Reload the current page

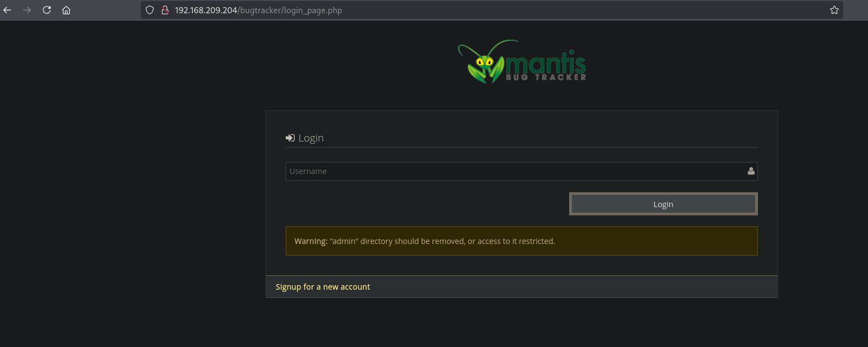pos(47,10)
